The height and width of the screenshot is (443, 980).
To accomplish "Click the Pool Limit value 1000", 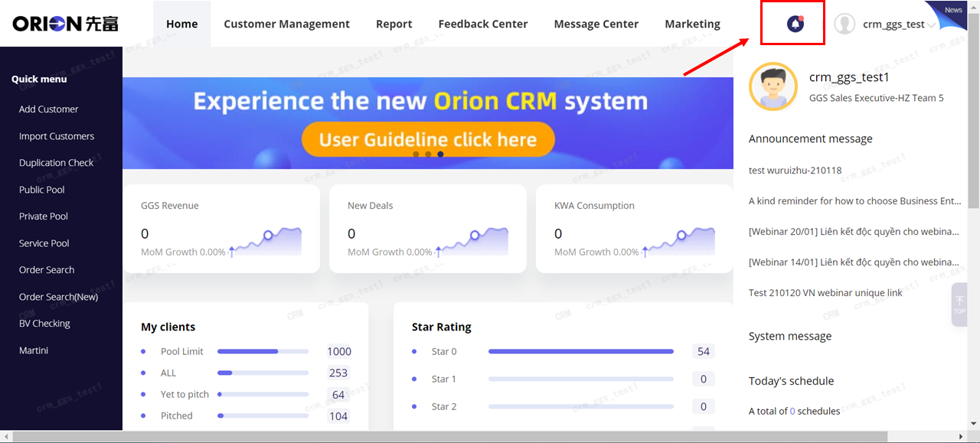I will (x=339, y=352).
